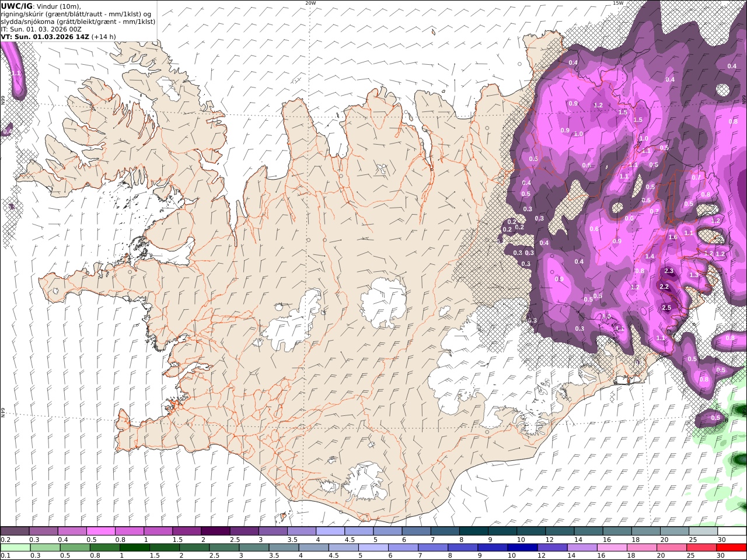Click the bright magenta 0.5–0.8 snow swatch
This screenshot has height=560, width=747.
100,531
